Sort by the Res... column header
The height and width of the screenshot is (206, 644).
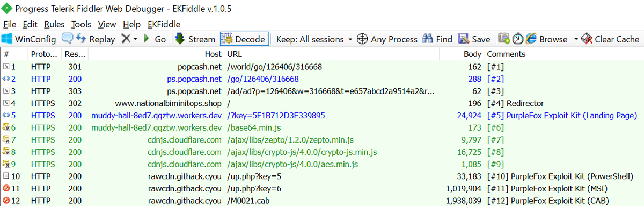pyautogui.click(x=75, y=54)
